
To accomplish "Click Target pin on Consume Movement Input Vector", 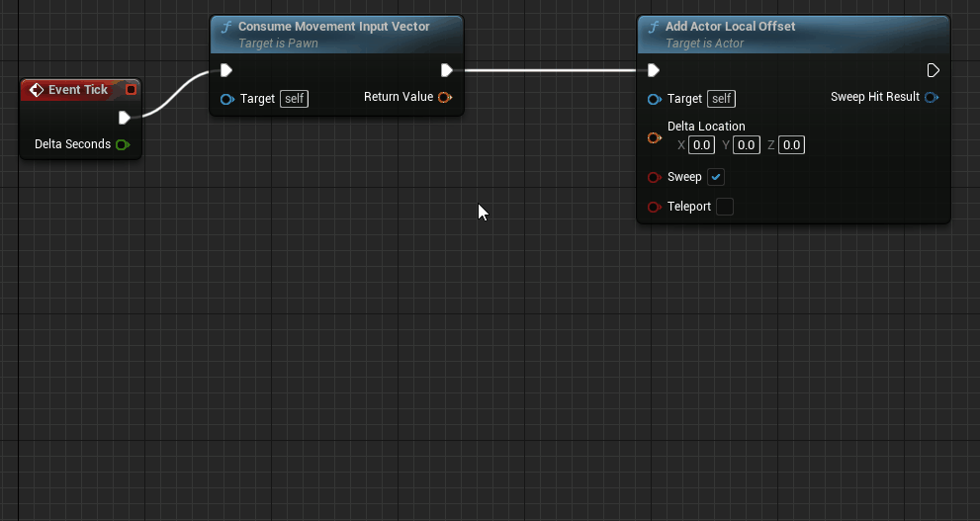I will coord(226,99).
